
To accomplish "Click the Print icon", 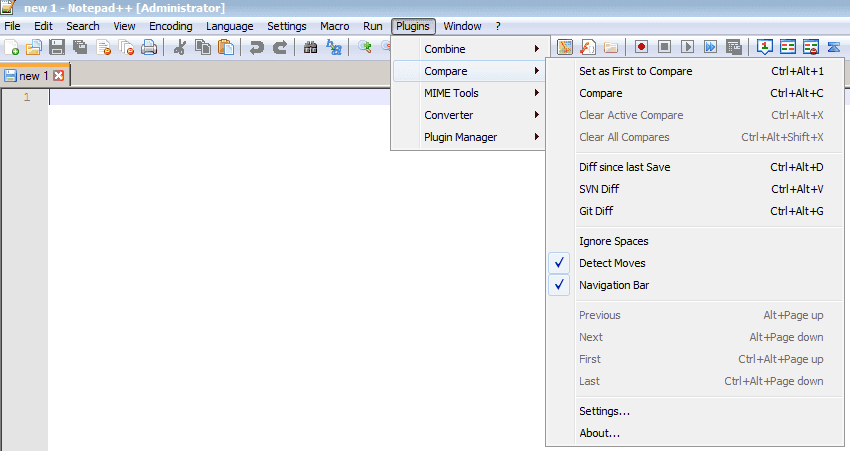I will [x=149, y=48].
